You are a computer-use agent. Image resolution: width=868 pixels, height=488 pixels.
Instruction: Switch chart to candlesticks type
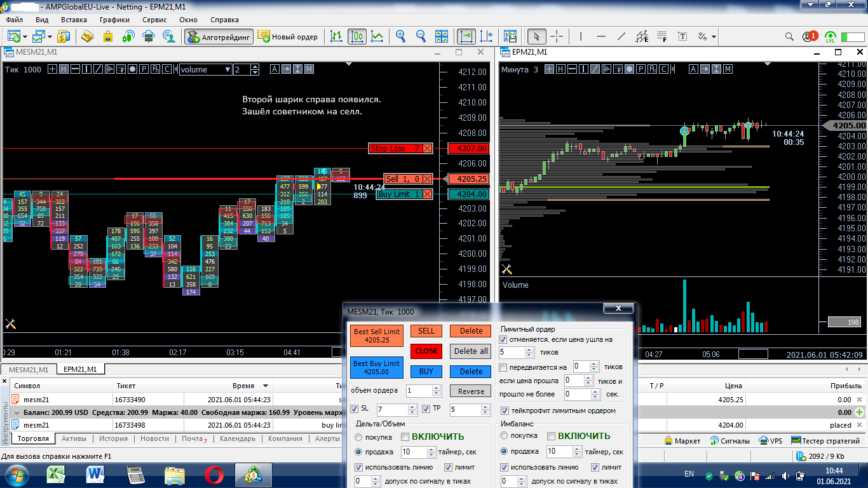point(357,37)
